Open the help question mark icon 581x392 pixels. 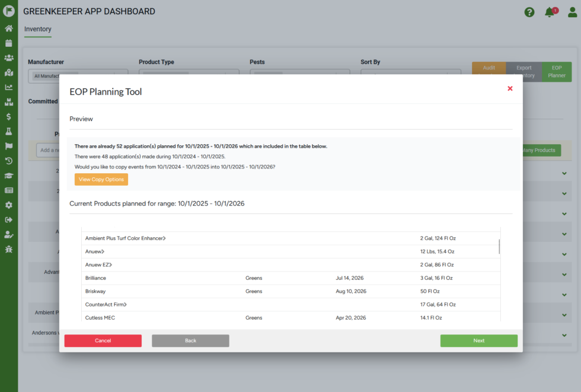[x=529, y=11]
